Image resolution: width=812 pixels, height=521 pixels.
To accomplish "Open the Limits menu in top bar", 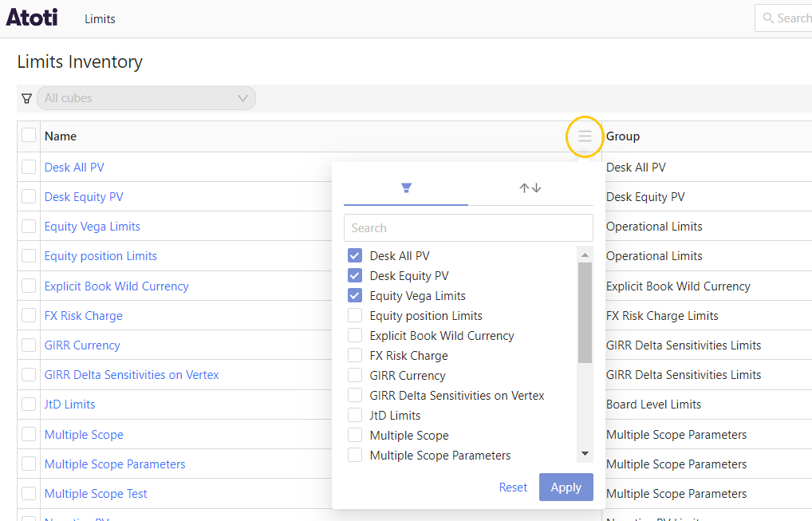I will [100, 18].
